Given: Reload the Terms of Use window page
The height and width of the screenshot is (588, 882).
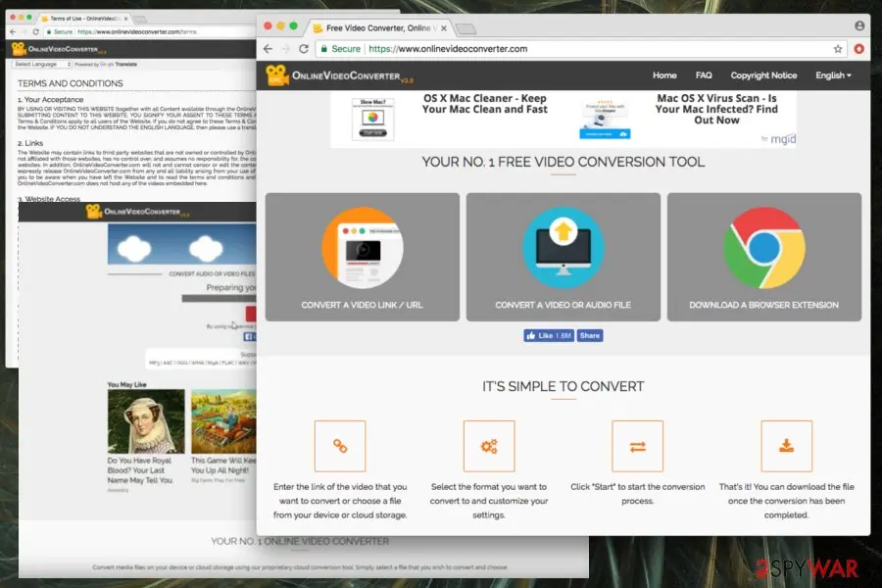Looking at the screenshot, I should click(36, 32).
